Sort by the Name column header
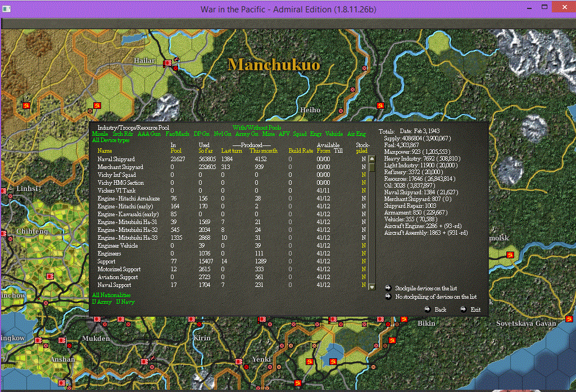Image resolution: width=576 pixels, height=392 pixels. tap(105, 151)
